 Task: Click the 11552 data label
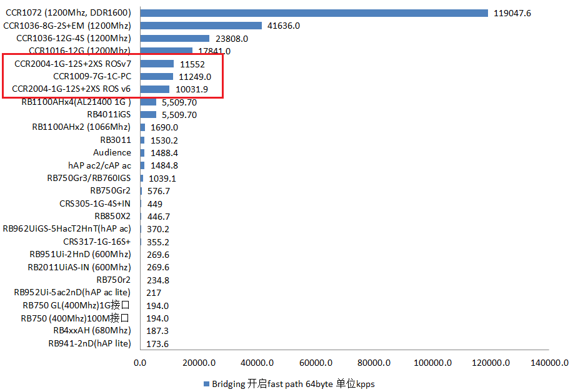(x=192, y=64)
